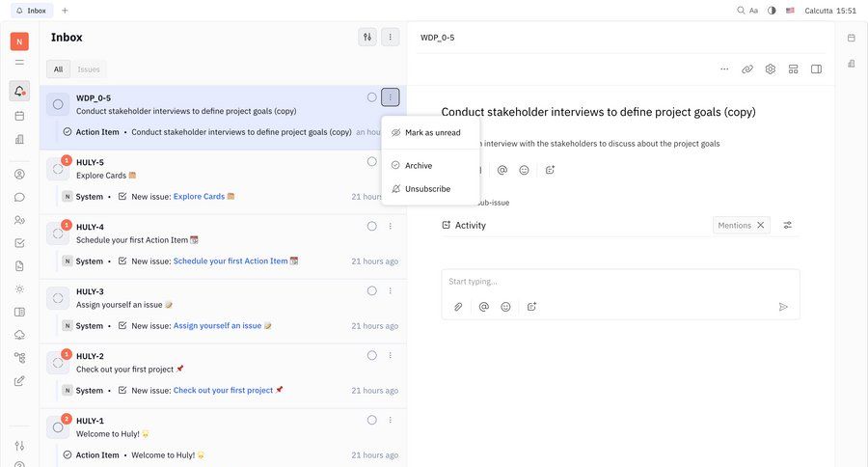Click the WDP_0-5 breadcrumb title
This screenshot has height=467, width=868.
click(437, 38)
